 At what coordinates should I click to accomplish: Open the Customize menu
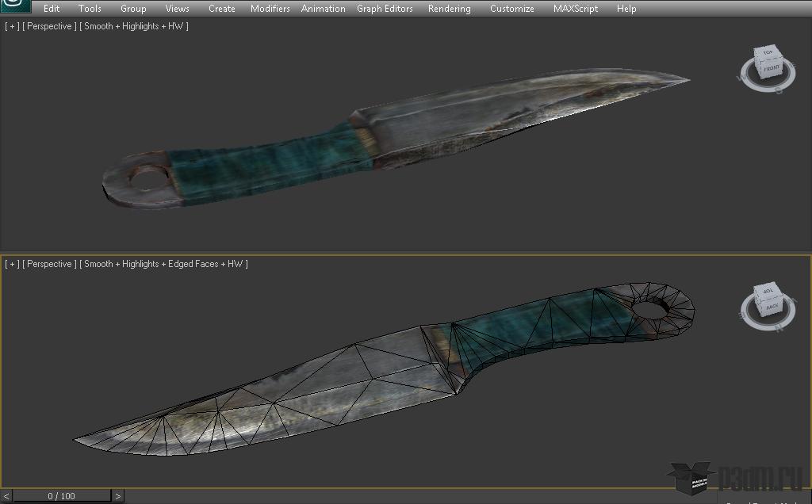click(x=511, y=8)
